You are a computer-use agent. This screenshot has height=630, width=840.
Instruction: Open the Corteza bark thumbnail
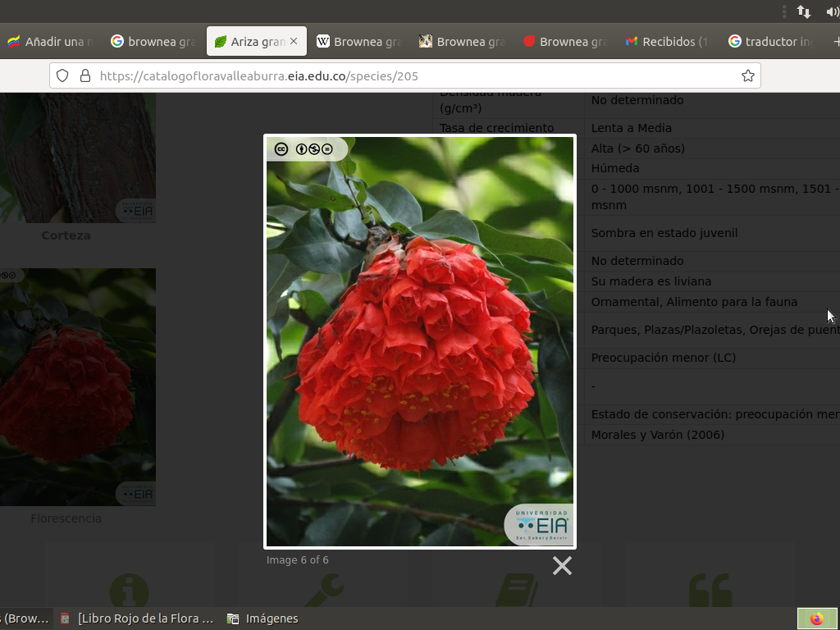[x=78, y=157]
